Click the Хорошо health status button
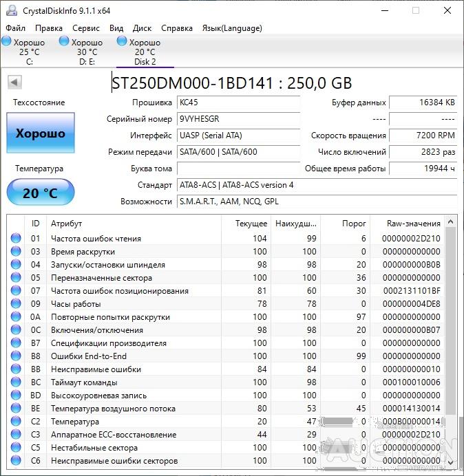This screenshot has height=476, width=464. coord(41,133)
